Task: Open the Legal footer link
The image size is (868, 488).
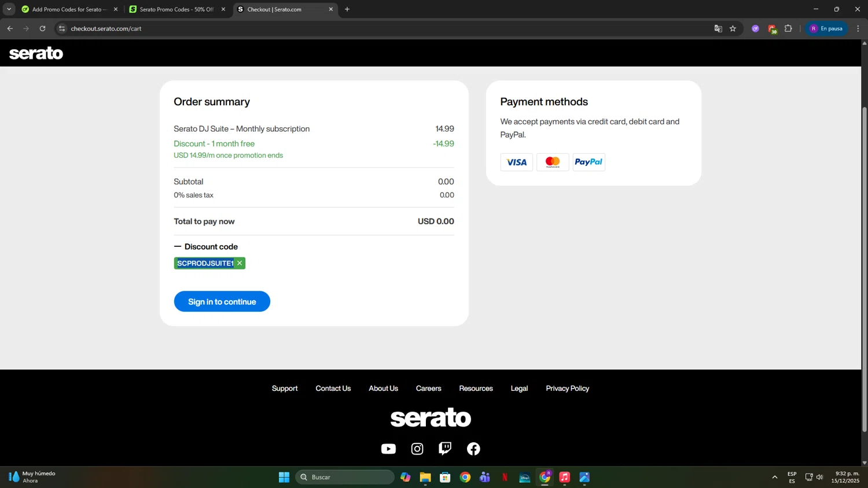Action: pos(519,389)
